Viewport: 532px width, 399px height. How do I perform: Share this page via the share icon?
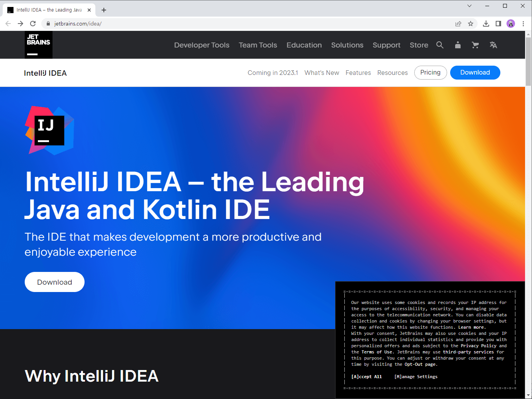click(x=458, y=24)
